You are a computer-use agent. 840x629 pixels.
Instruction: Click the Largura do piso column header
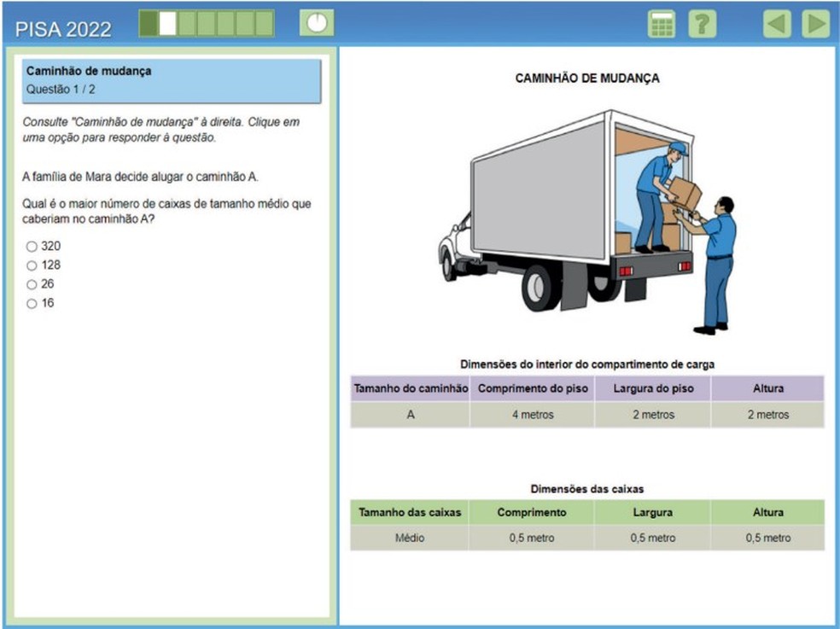652,388
